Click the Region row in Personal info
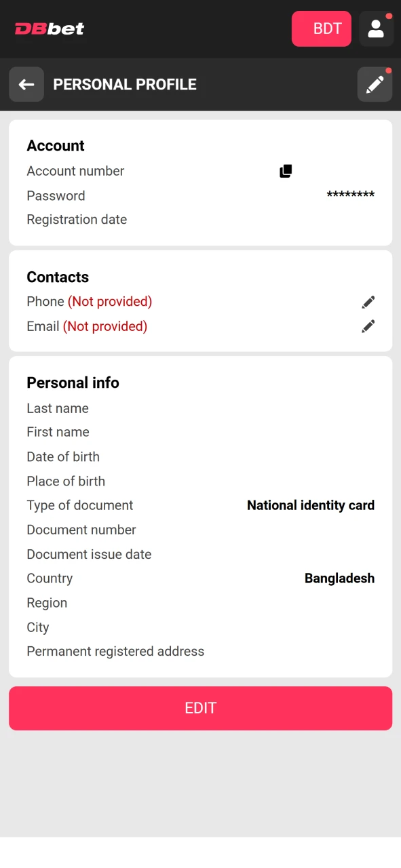Viewport: 401px width, 868px height. (x=47, y=603)
